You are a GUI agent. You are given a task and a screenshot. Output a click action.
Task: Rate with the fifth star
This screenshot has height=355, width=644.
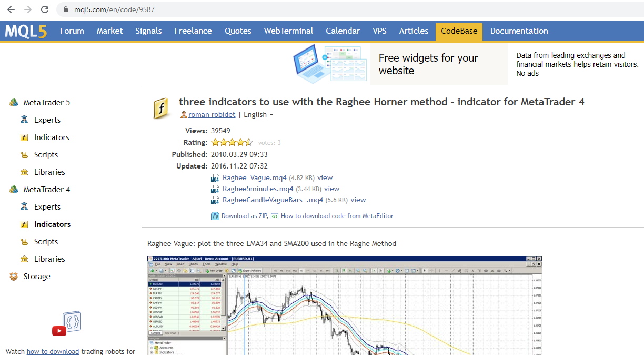[x=249, y=142]
